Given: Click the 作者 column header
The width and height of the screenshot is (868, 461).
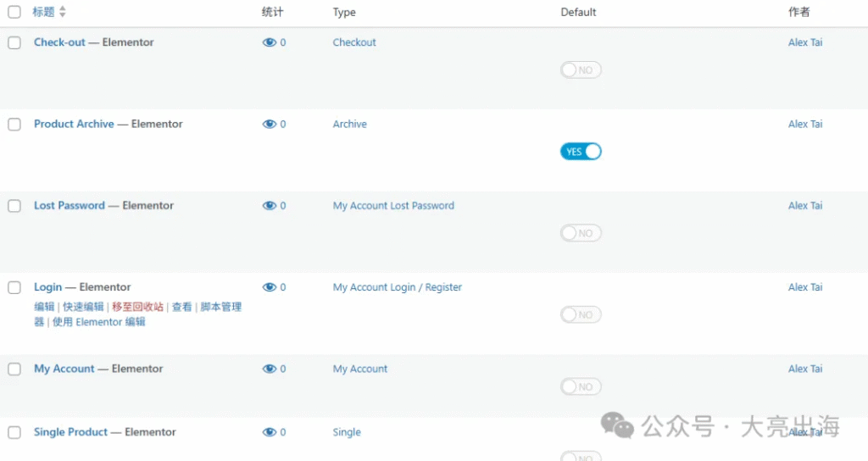Looking at the screenshot, I should [798, 12].
